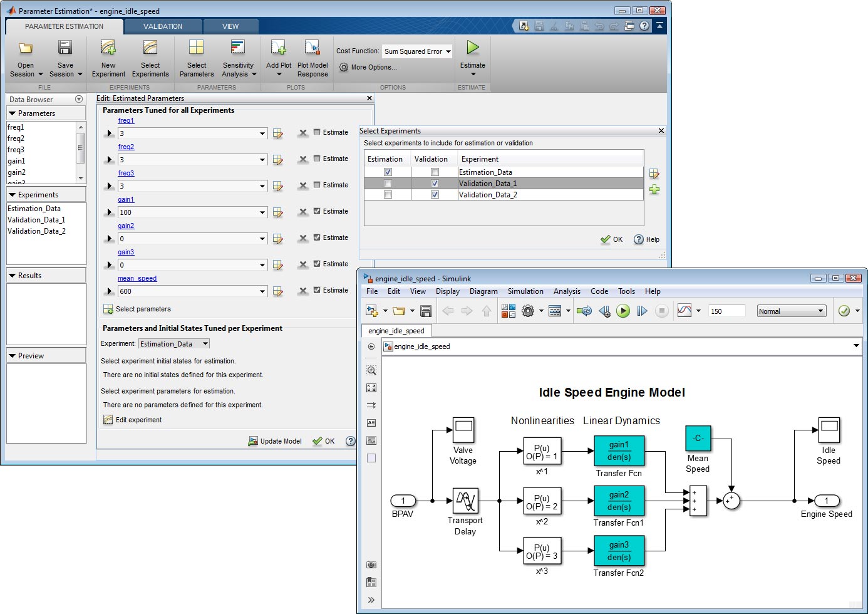This screenshot has height=614, width=868.
Task: Open More Options gear
Action: (344, 67)
